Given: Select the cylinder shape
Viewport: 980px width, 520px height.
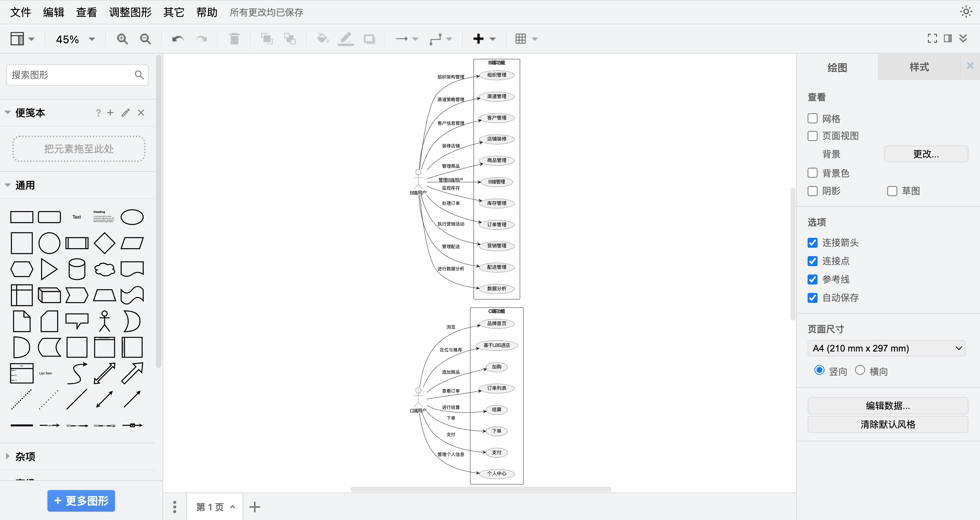Looking at the screenshot, I should pos(77,269).
